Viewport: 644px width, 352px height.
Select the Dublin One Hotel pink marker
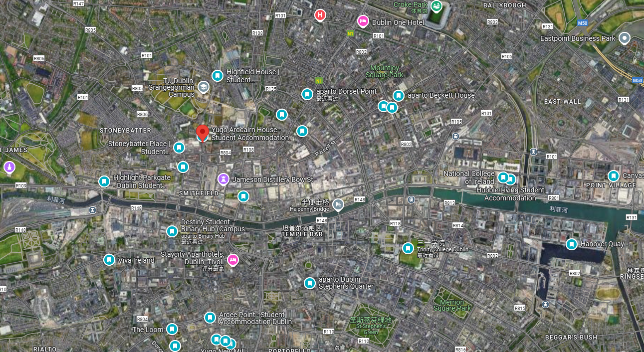pyautogui.click(x=363, y=21)
